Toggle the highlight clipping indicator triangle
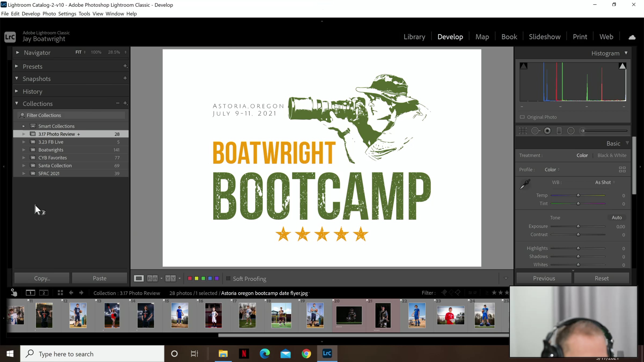Viewport: 644px width, 362px height. tap(622, 66)
